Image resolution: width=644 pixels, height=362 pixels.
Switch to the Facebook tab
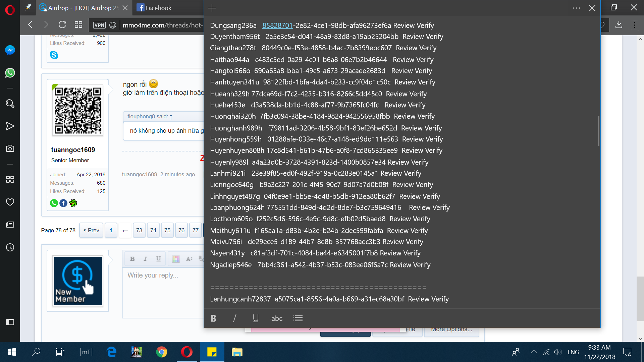click(x=155, y=8)
